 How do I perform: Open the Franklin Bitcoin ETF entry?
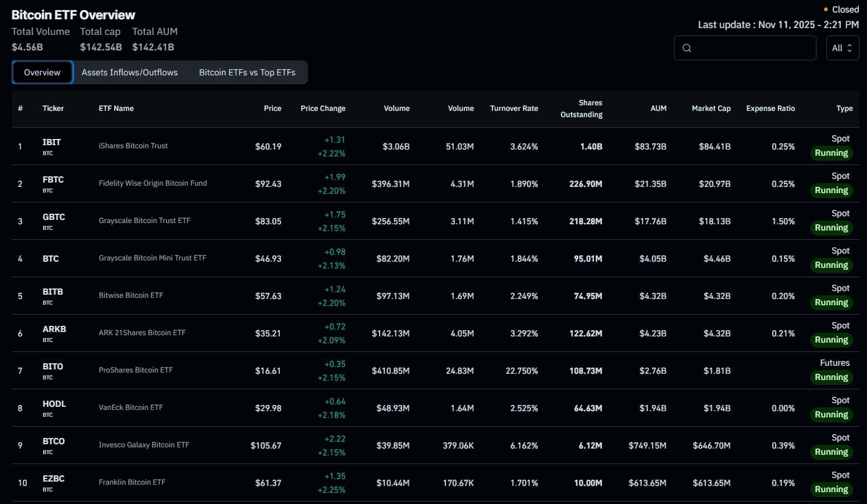coord(131,482)
